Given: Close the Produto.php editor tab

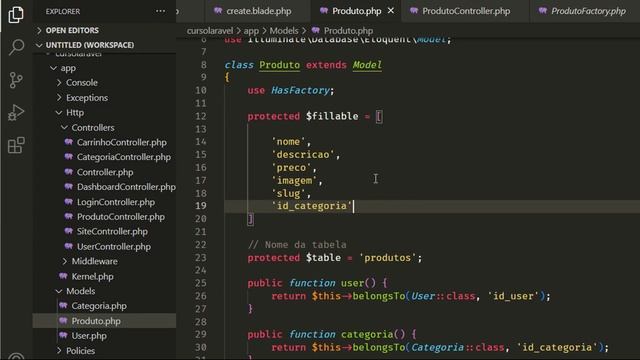Looking at the screenshot, I should [x=391, y=11].
